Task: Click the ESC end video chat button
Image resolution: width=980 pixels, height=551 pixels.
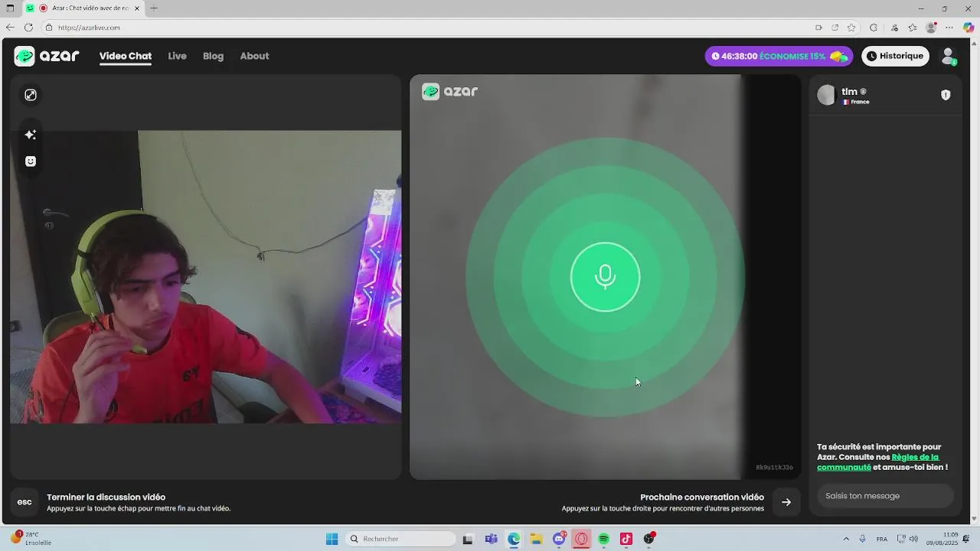Action: (x=24, y=502)
